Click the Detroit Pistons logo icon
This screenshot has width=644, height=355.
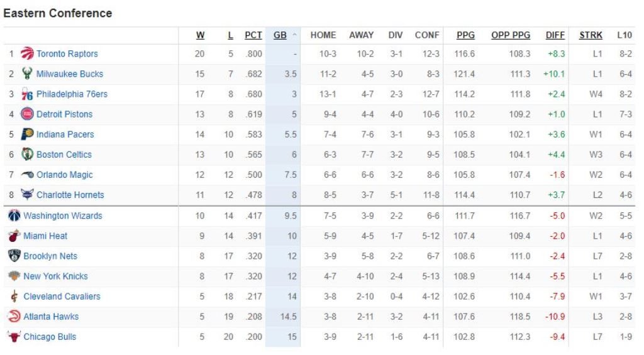click(x=27, y=114)
